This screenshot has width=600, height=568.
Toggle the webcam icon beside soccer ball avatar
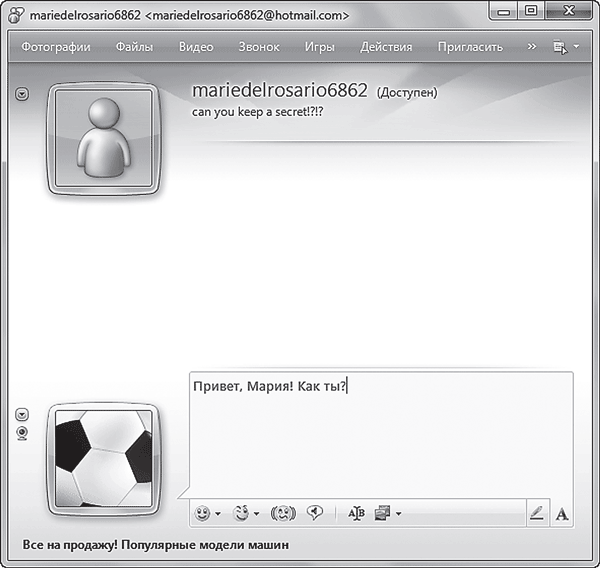coord(23,432)
